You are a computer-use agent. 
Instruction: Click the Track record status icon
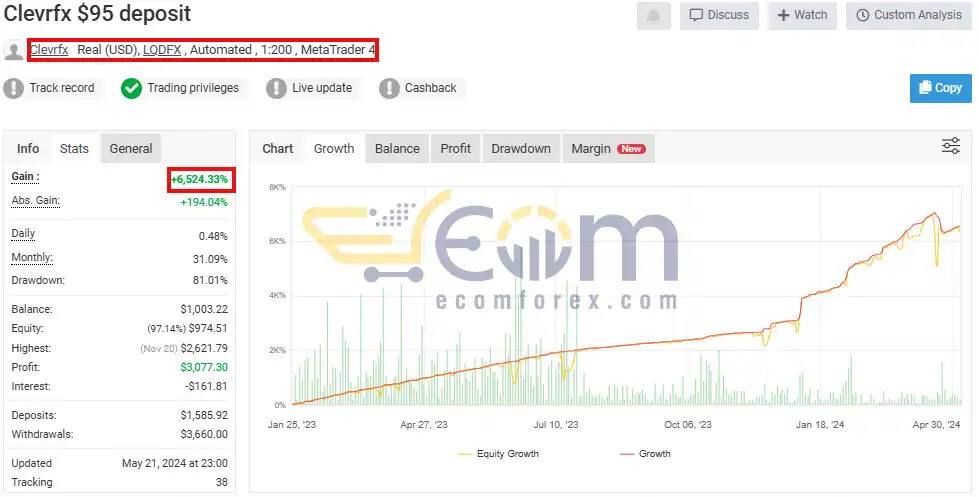[x=13, y=88]
